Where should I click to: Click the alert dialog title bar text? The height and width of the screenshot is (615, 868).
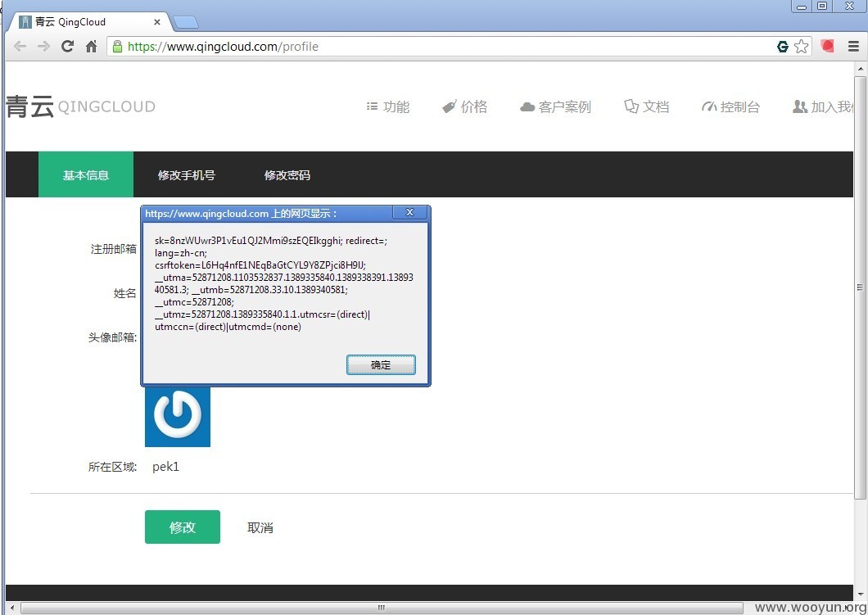[x=242, y=214]
